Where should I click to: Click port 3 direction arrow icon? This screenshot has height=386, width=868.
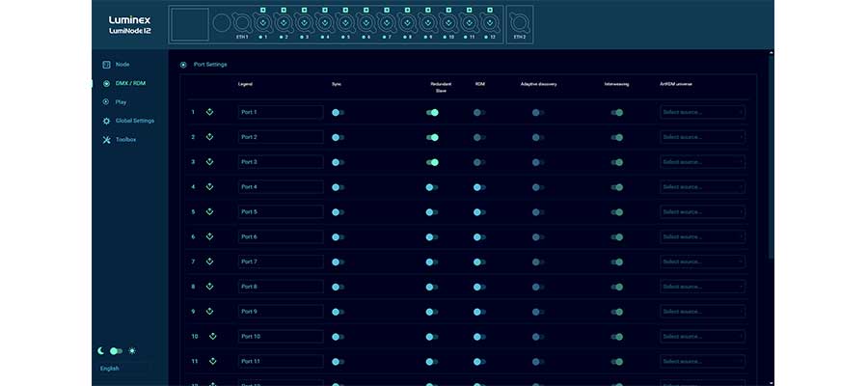[209, 162]
